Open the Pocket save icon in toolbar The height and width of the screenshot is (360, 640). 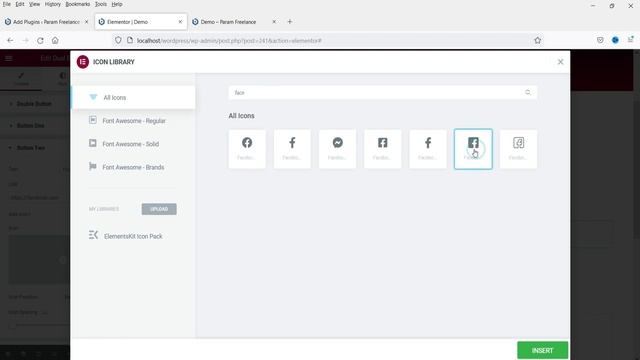coord(600,40)
